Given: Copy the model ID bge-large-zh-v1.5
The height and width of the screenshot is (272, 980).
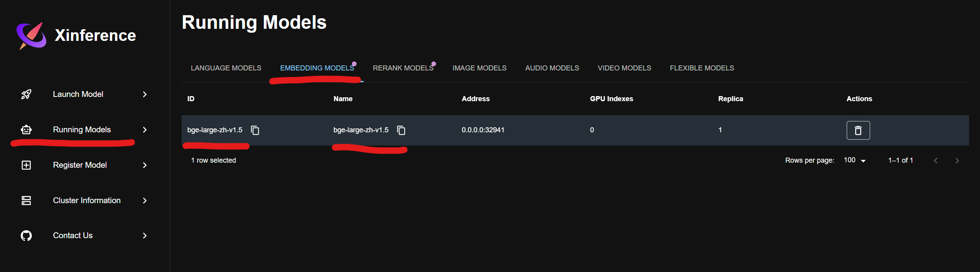Looking at the screenshot, I should pyautogui.click(x=255, y=130).
